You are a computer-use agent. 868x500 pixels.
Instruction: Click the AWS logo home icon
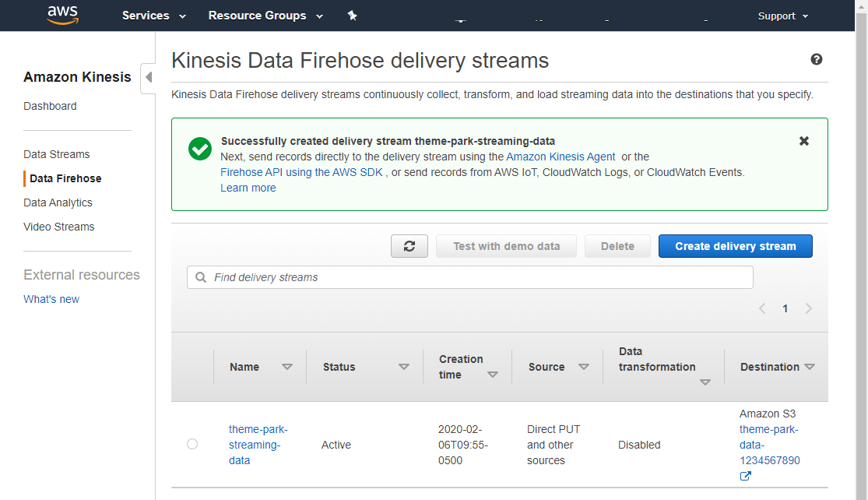62,15
